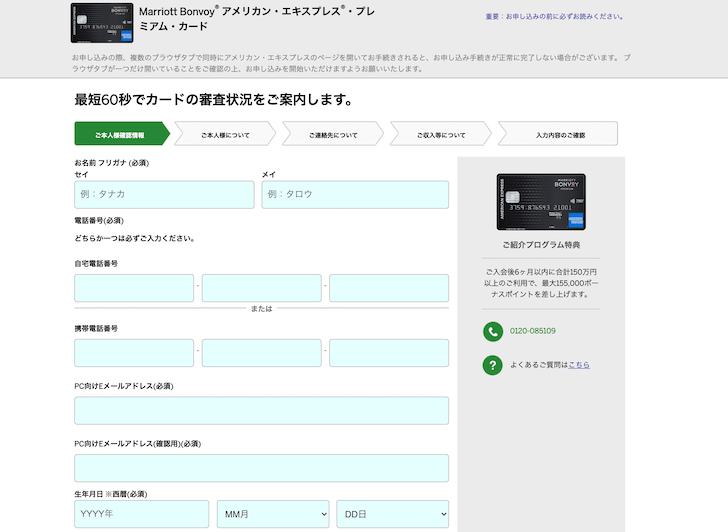Click the 最短60秒 page heading
Image resolution: width=728 pixels, height=532 pixels.
[x=214, y=99]
